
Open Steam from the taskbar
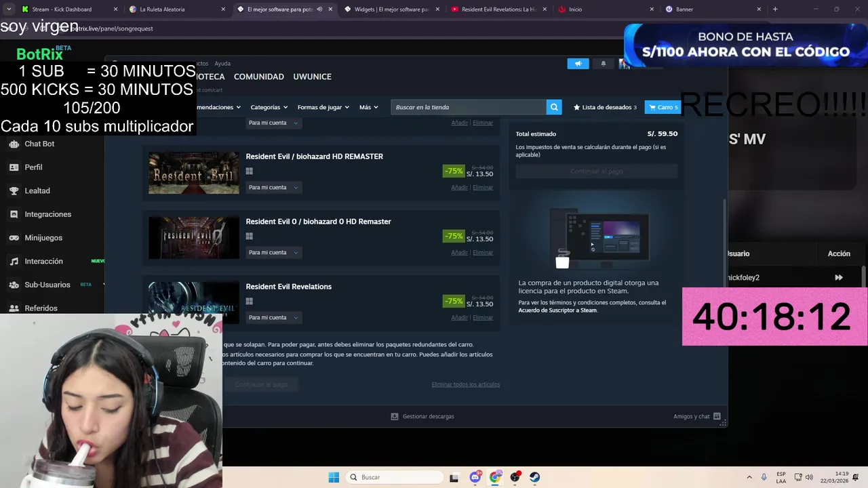coord(535,477)
